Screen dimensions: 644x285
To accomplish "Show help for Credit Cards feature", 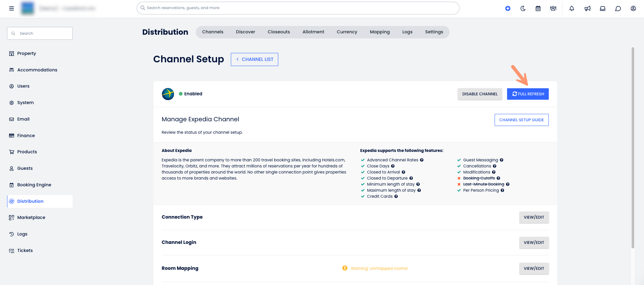I will pyautogui.click(x=396, y=196).
